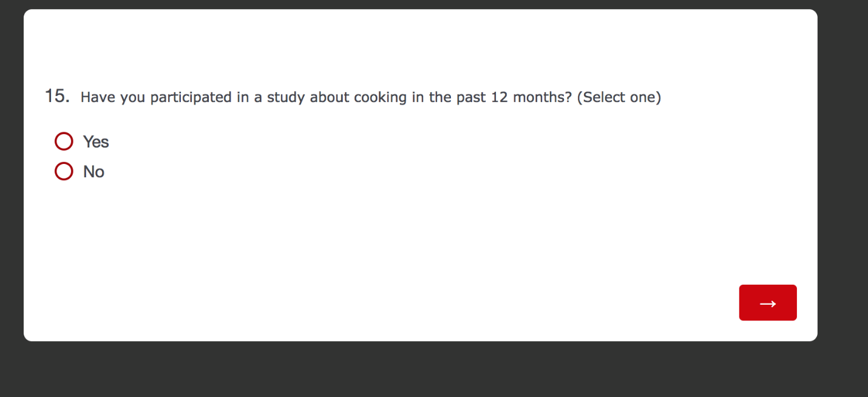Screen dimensions: 868x397
Task: Click the cooking study question text
Action: click(326, 97)
